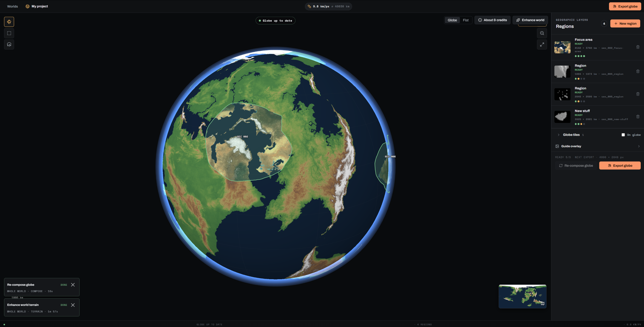Toggle the On globe checkbox
Image resolution: width=644 pixels, height=327 pixels.
point(623,135)
